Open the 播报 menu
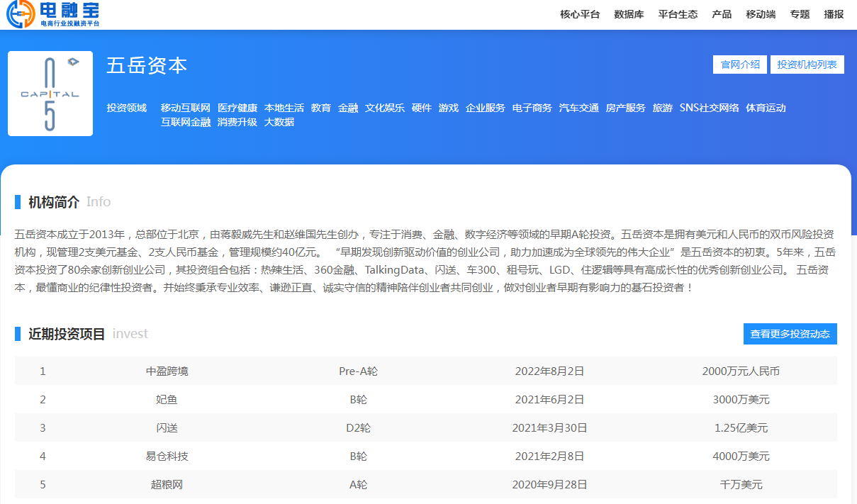The height and width of the screenshot is (504, 857). 834,14
